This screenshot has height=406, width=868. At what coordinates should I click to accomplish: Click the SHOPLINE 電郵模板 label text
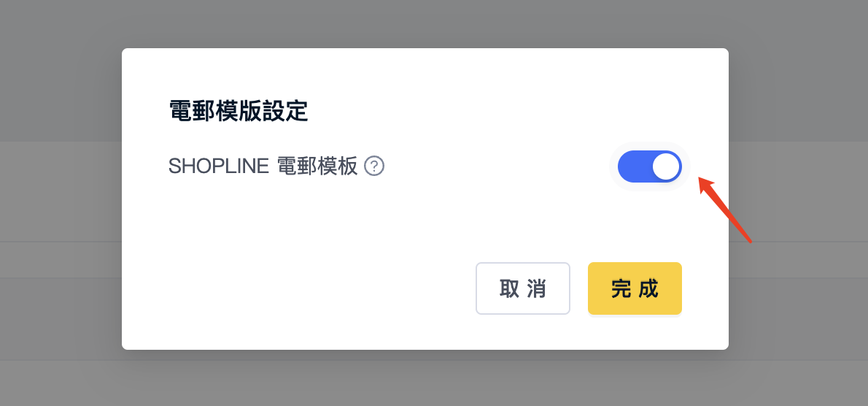(x=263, y=166)
